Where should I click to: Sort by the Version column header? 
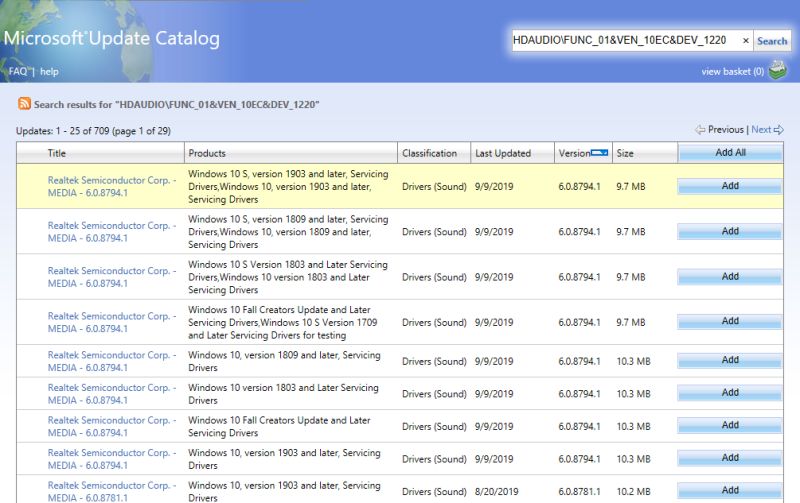pyautogui.click(x=574, y=153)
